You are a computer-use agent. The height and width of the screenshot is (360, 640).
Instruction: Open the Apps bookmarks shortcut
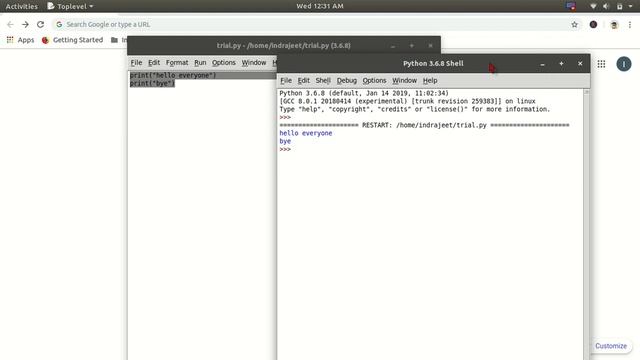pos(20,40)
